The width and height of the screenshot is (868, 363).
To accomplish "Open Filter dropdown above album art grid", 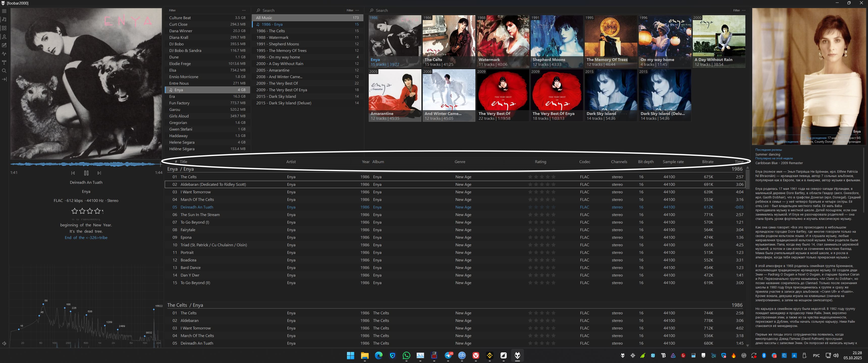I will [x=736, y=10].
